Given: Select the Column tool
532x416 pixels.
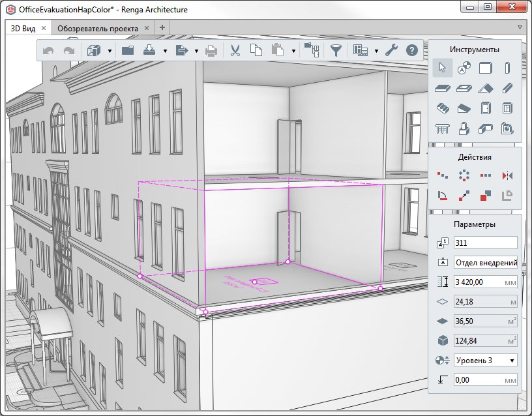Looking at the screenshot, I should coord(508,67).
